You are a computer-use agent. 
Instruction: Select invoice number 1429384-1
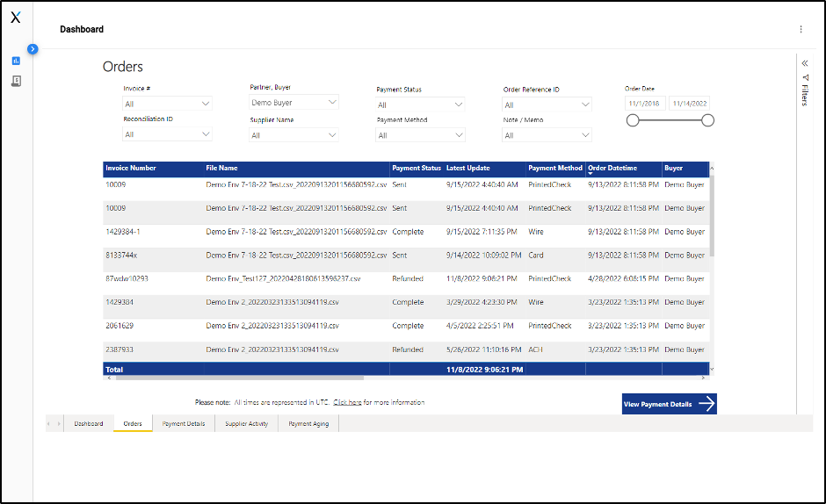[123, 232]
